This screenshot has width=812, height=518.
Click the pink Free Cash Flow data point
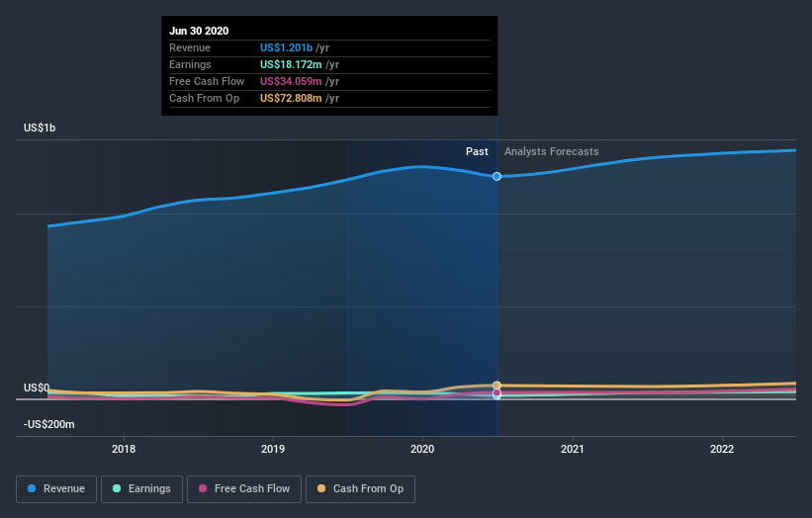click(496, 392)
